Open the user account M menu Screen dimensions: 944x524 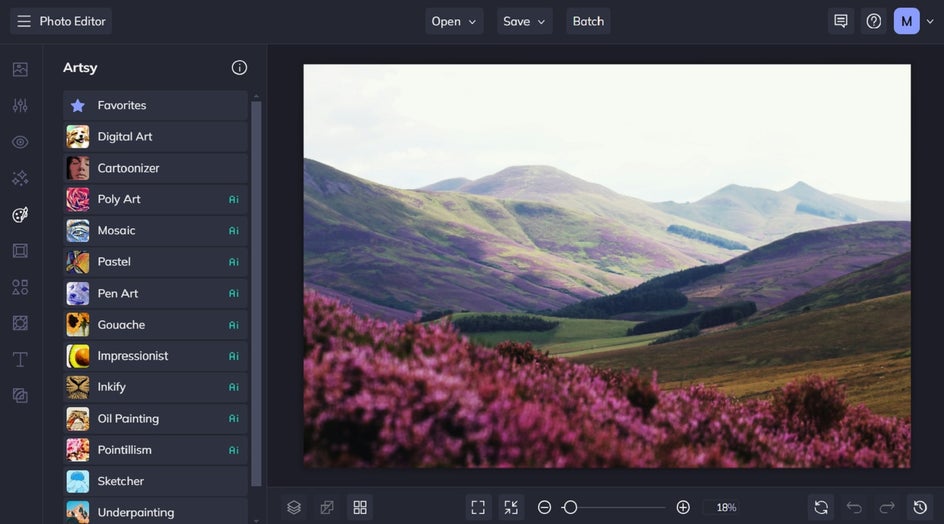click(906, 21)
